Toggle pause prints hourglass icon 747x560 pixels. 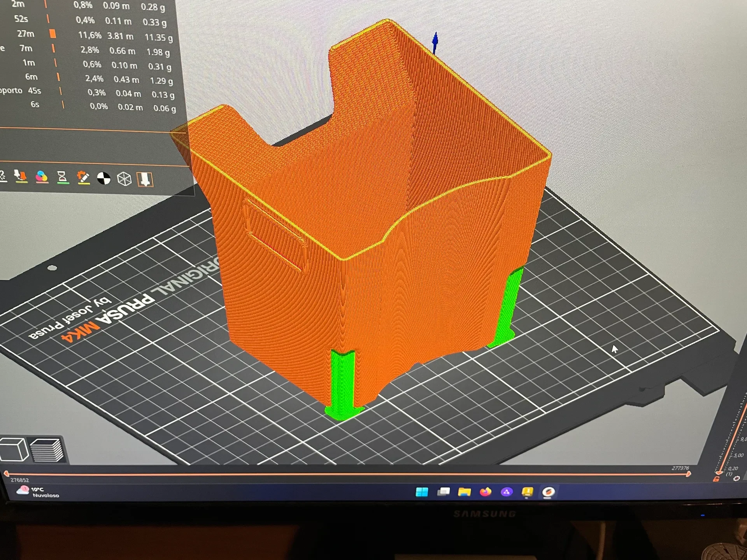tap(62, 177)
